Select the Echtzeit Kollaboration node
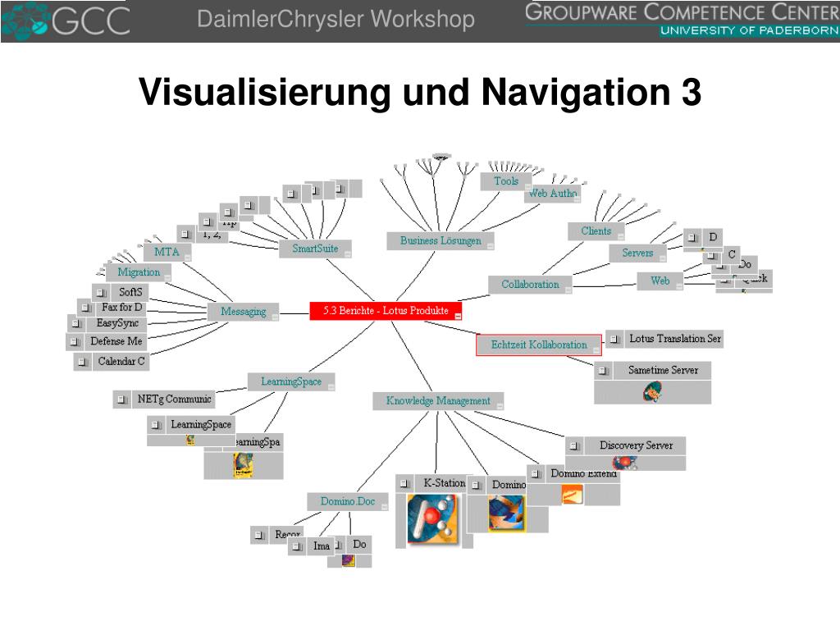The height and width of the screenshot is (630, 840). pos(539,345)
